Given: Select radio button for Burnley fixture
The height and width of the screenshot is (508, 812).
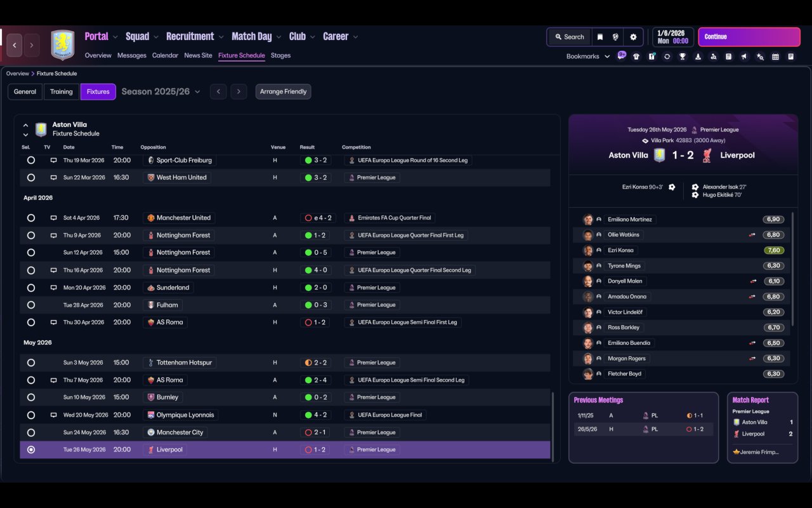Looking at the screenshot, I should pyautogui.click(x=31, y=398).
